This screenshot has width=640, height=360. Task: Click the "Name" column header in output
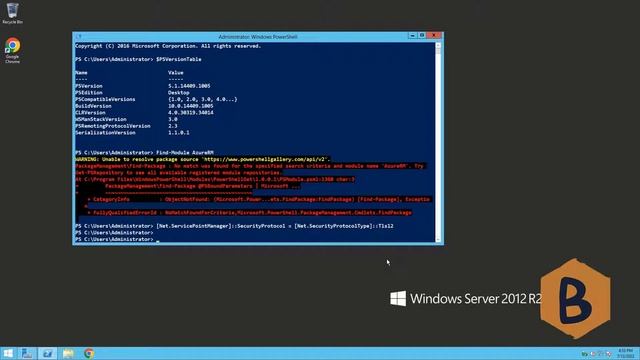pos(81,73)
